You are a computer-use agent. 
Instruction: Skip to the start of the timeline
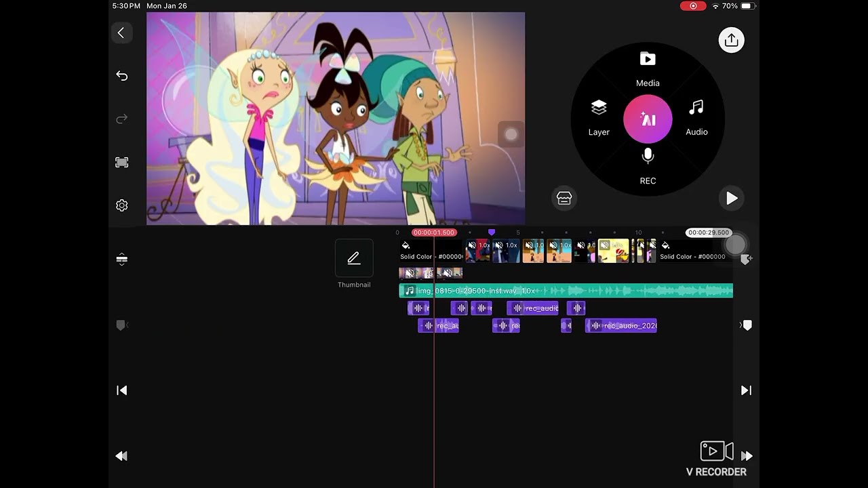click(122, 390)
